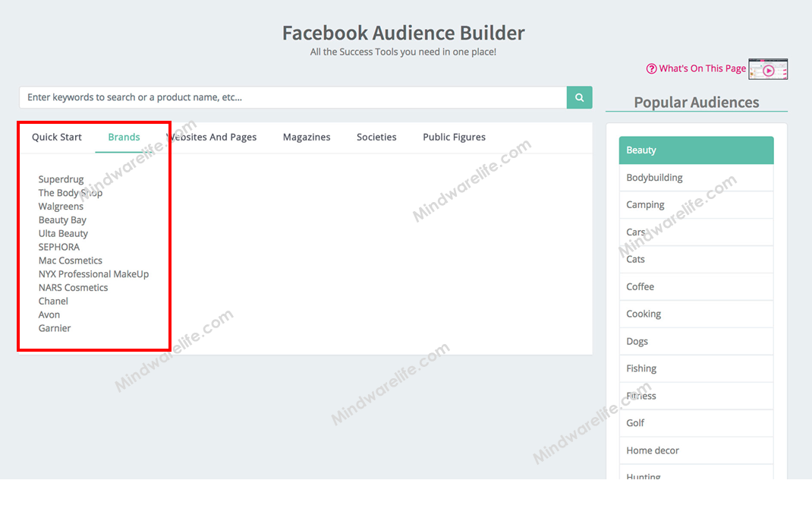Open the Cars audience
This screenshot has width=812, height=515.
(696, 232)
